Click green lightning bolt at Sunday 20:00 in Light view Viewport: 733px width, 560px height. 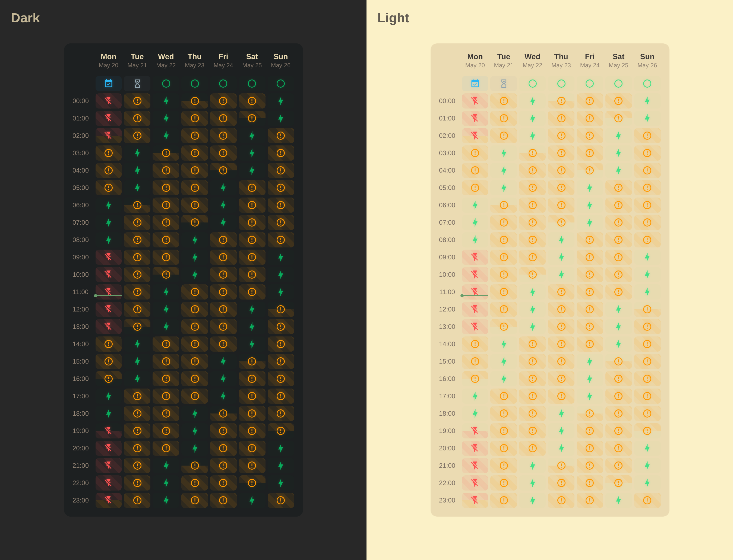[647, 448]
